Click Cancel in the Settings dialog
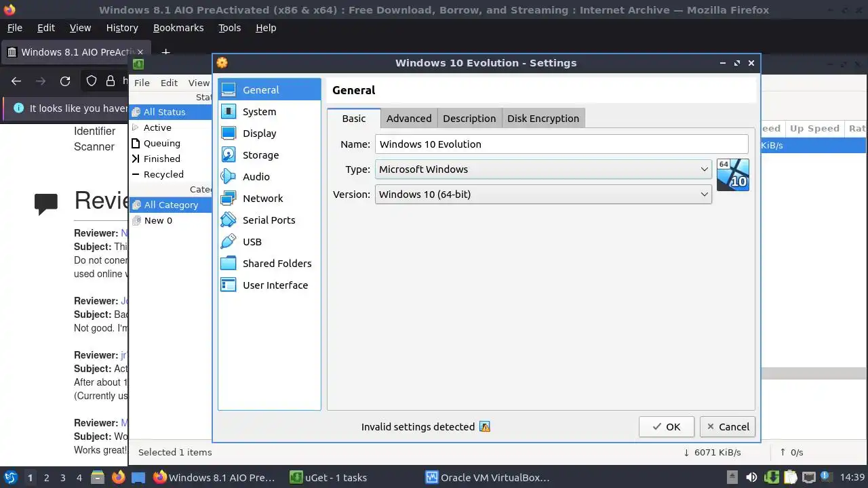Viewport: 868px width, 488px height. click(728, 426)
